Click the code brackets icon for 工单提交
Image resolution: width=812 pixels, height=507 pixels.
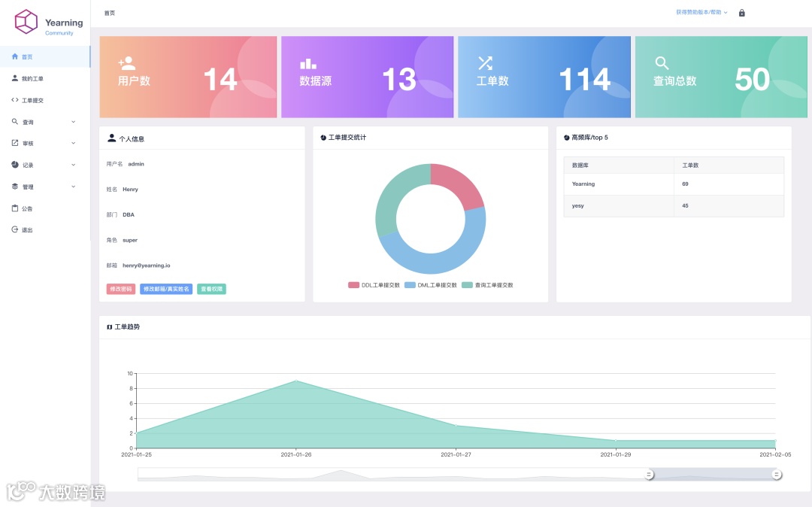[x=14, y=100]
